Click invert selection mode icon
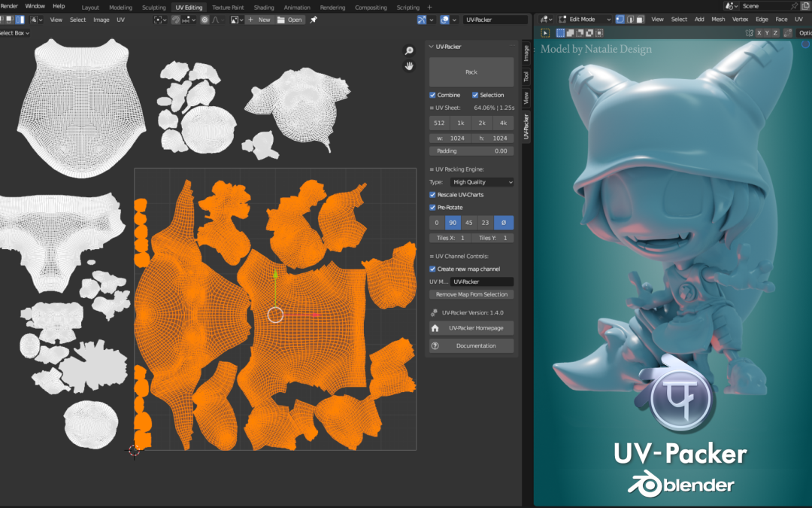 pos(589,32)
